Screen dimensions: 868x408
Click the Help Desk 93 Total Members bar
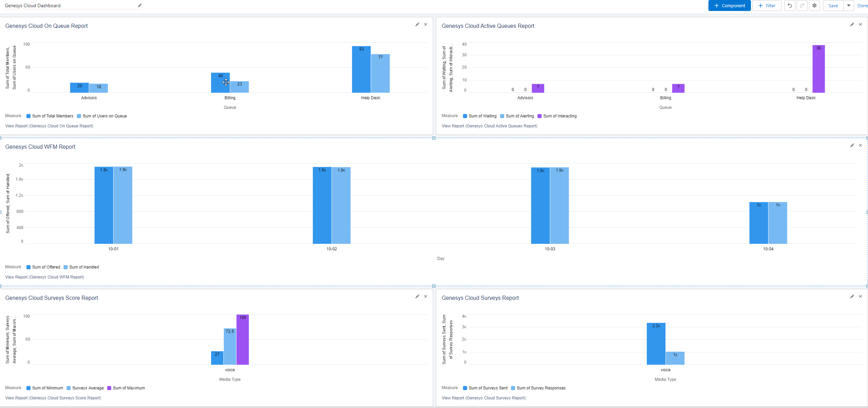click(x=361, y=69)
